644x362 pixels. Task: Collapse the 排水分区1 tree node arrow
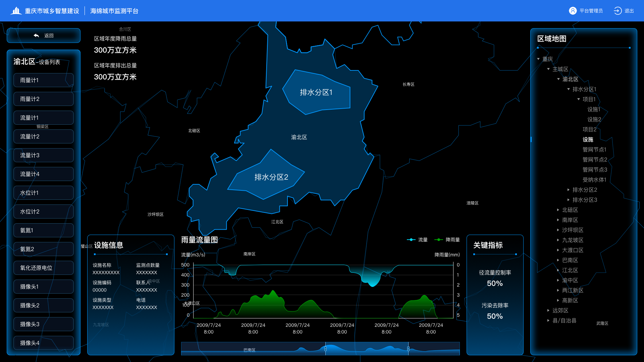click(x=569, y=89)
